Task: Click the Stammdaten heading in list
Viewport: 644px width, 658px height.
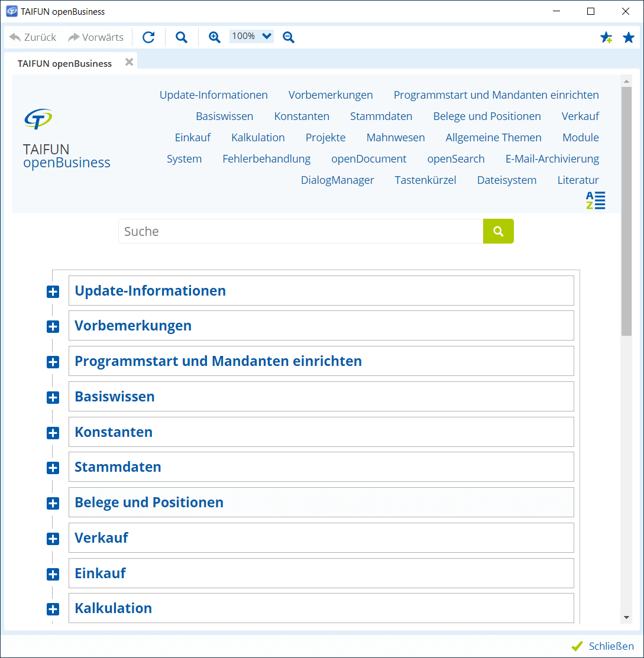Action: coord(118,467)
